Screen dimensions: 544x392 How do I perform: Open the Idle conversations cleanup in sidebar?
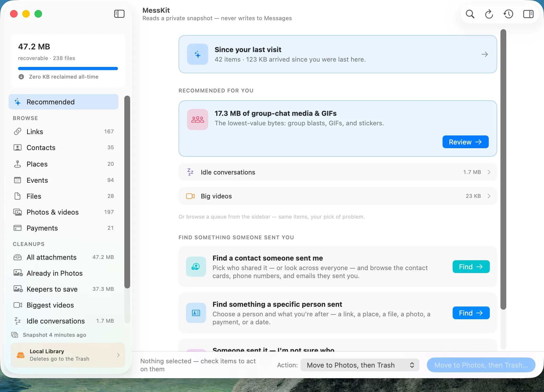tap(63, 321)
